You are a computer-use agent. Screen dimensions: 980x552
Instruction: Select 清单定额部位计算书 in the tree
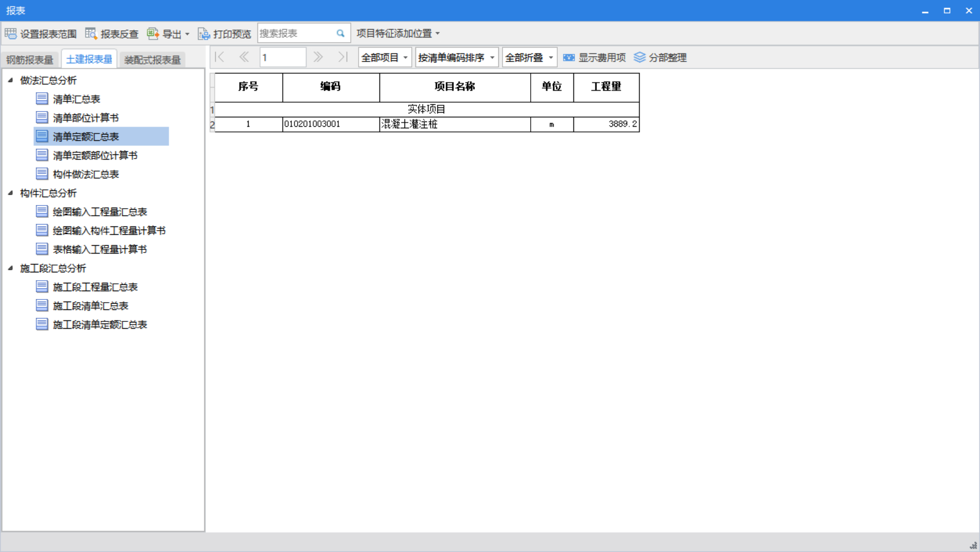(95, 155)
